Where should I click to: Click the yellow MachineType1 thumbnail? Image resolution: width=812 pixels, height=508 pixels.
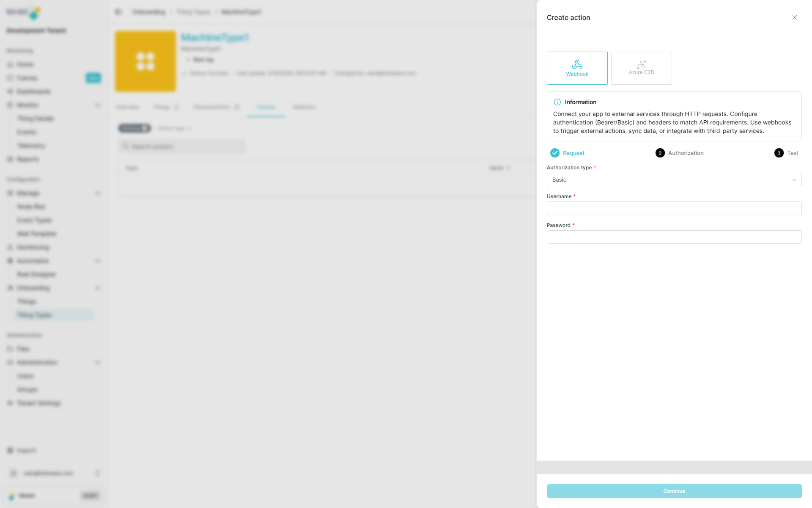click(145, 61)
